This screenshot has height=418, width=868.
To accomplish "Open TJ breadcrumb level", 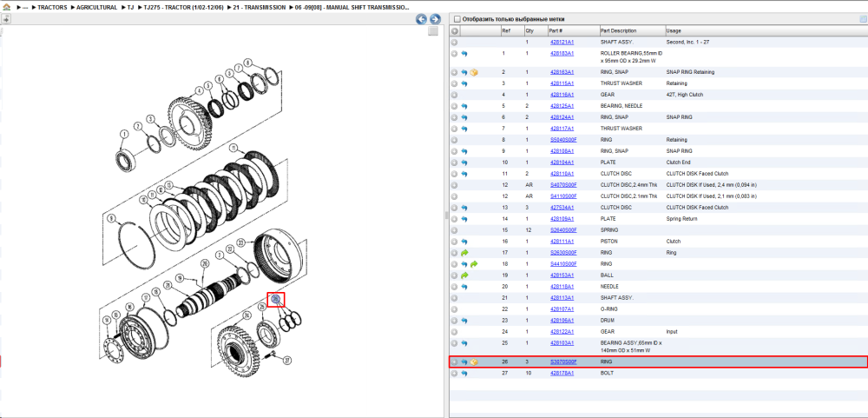I will [131, 8].
